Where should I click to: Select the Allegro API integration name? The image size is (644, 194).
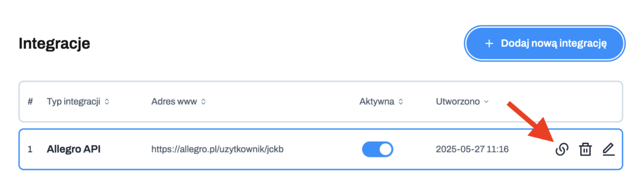[74, 149]
